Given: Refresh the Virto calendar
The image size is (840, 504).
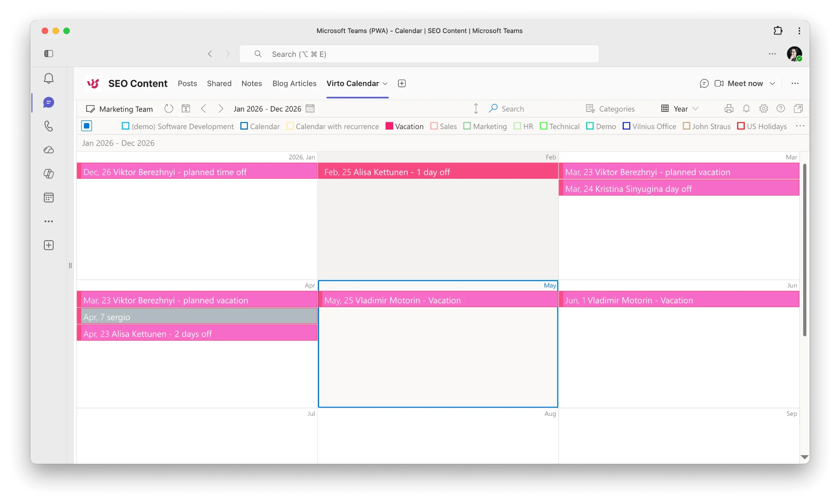Looking at the screenshot, I should click(169, 109).
